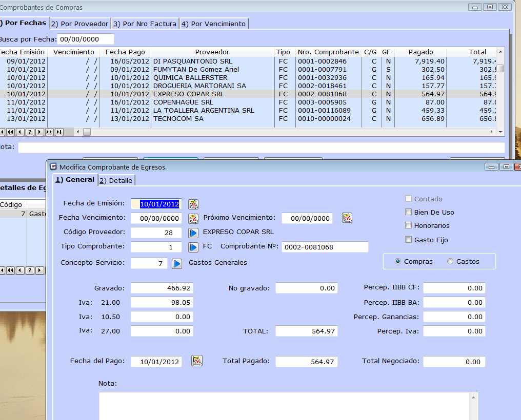
Task: Open the Por Proveedor tab
Action: point(80,24)
